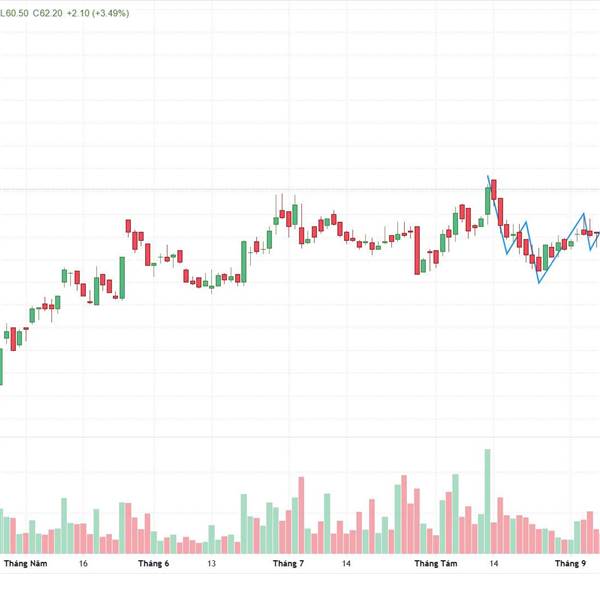Select the Tháng 9 time axis label
This screenshot has height=600, width=600.
[x=570, y=563]
